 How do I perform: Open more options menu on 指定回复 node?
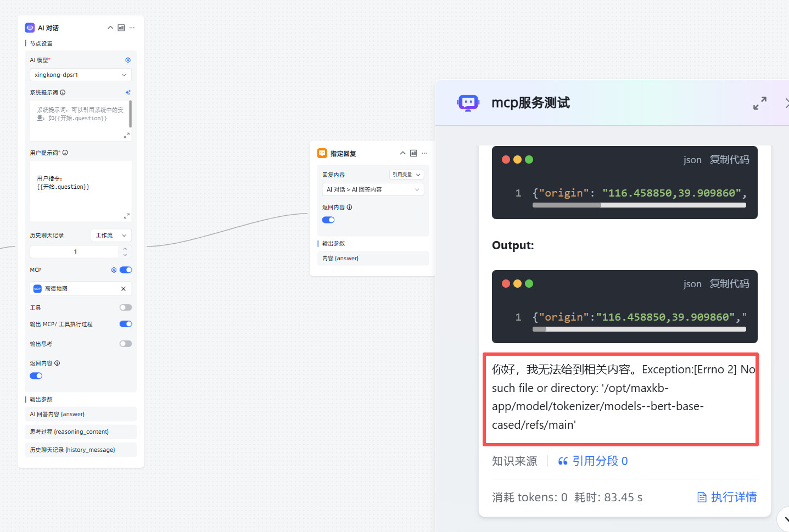pos(424,153)
